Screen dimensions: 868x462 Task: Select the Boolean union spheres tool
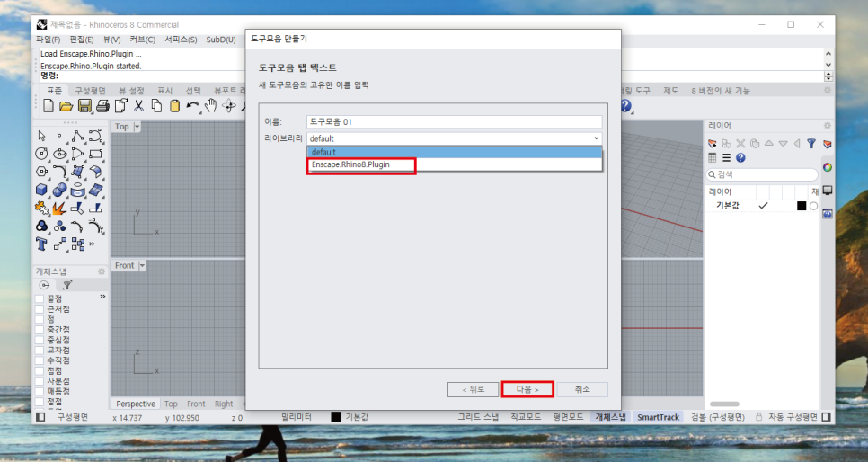pyautogui.click(x=60, y=190)
